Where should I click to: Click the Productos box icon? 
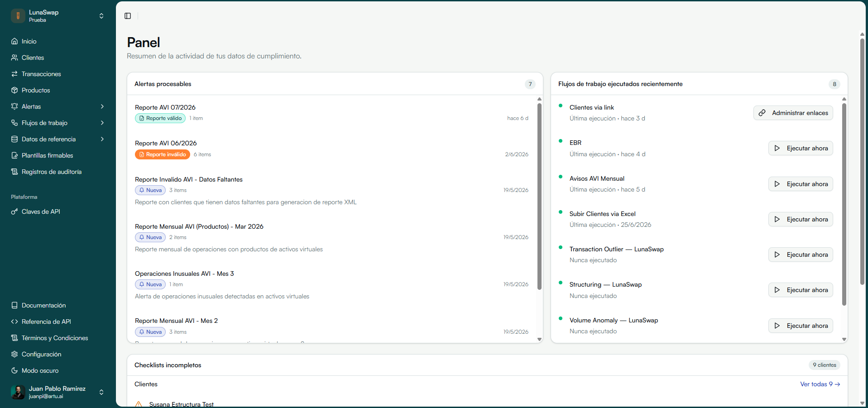pyautogui.click(x=14, y=90)
